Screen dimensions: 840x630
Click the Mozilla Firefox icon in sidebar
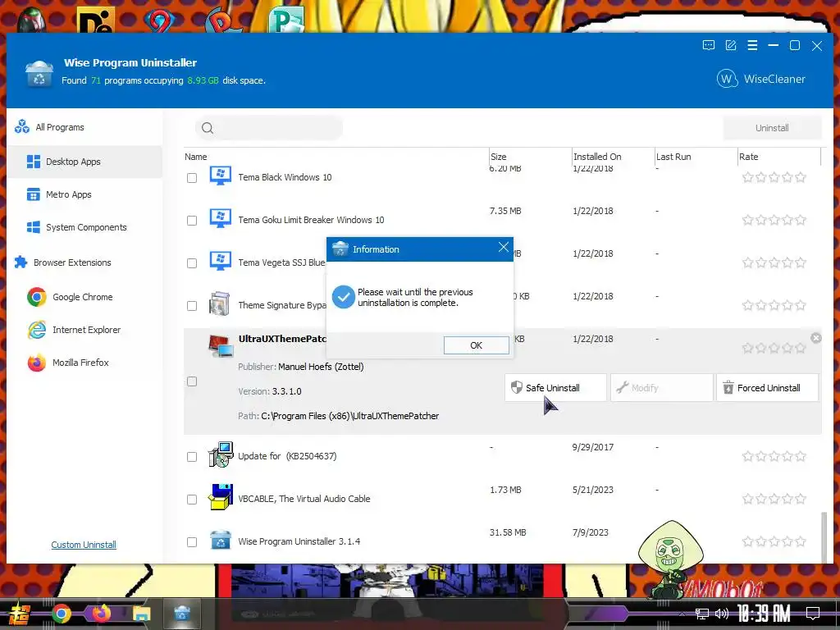tap(36, 363)
